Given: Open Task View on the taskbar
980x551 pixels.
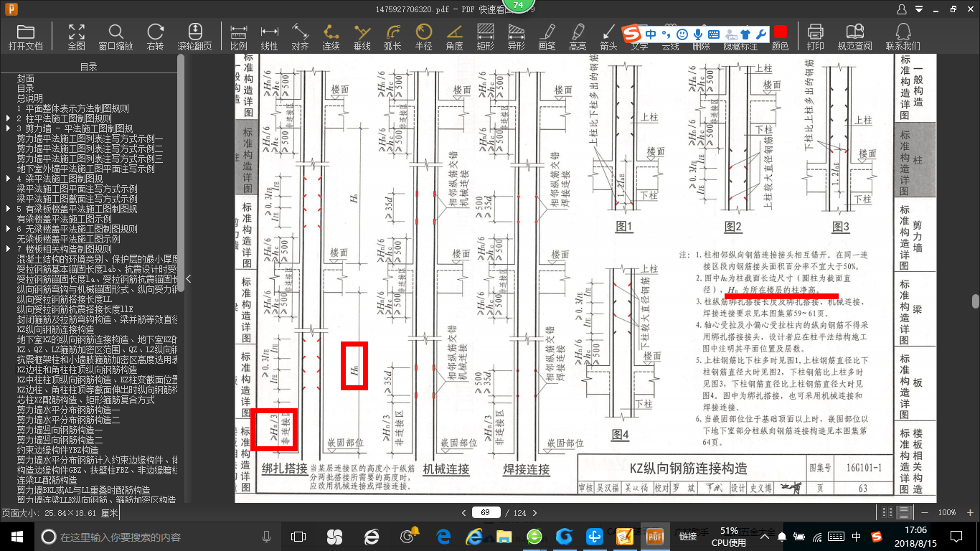Looking at the screenshot, I should tap(298, 536).
